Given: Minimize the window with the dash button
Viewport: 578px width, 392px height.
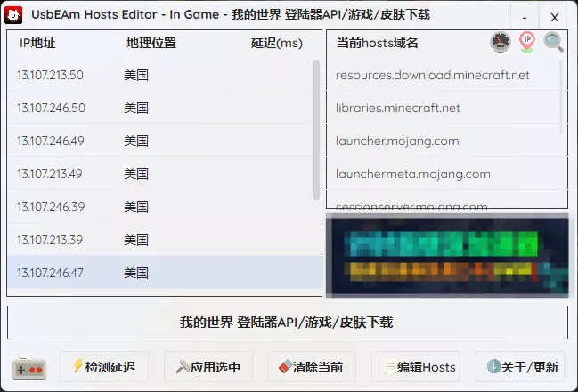Looking at the screenshot, I should [525, 17].
